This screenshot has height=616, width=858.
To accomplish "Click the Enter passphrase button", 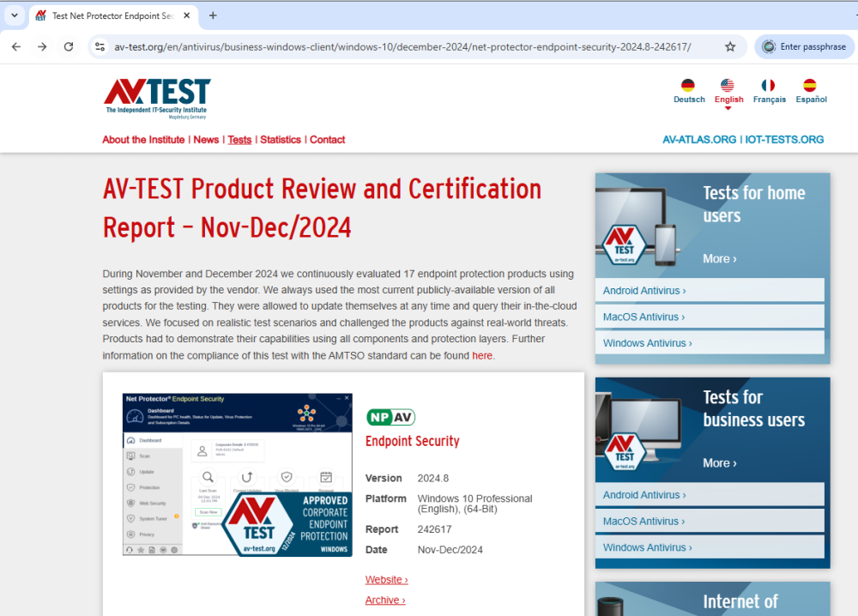I will point(805,47).
